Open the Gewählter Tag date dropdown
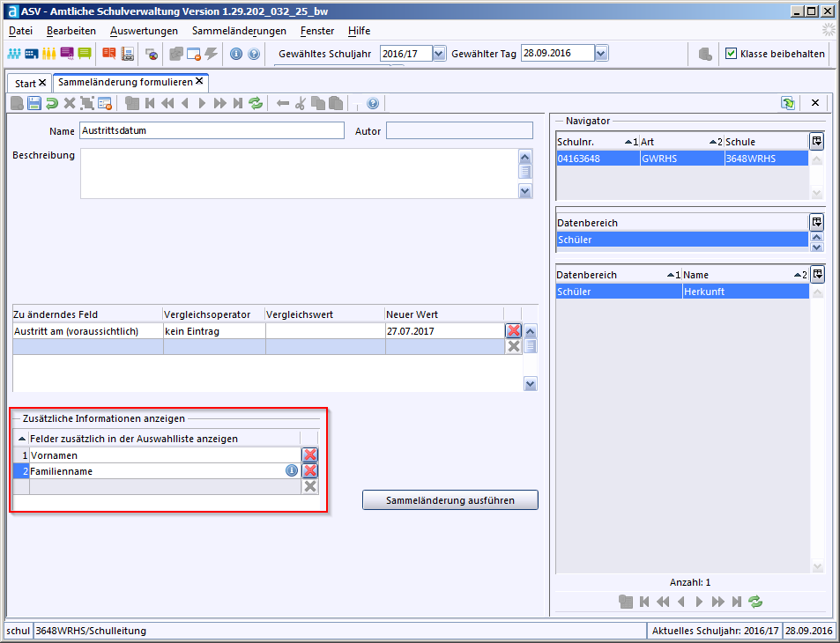840x643 pixels. tap(601, 54)
